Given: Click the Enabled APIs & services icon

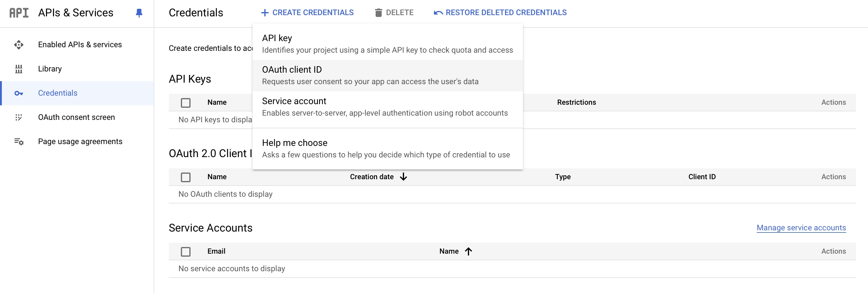Looking at the screenshot, I should 19,44.
